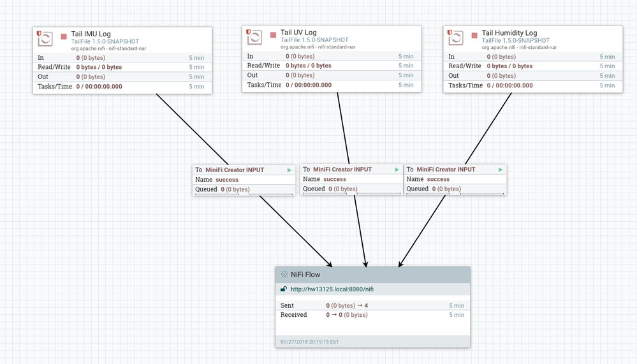Click the stopped status square on Tail IMU Log
The image size is (637, 364).
tap(64, 36)
